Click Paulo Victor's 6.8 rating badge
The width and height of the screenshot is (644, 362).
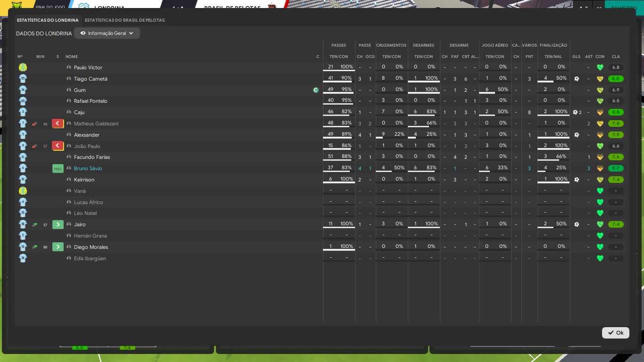pyautogui.click(x=616, y=67)
